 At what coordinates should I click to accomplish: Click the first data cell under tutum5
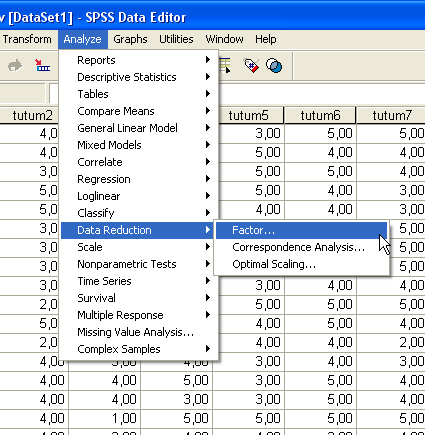click(x=251, y=134)
